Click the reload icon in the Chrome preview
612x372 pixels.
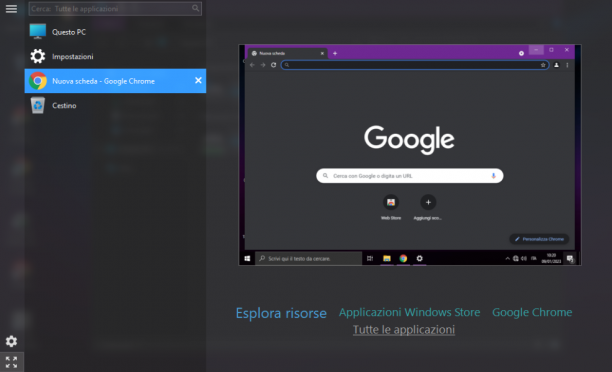[x=274, y=65]
